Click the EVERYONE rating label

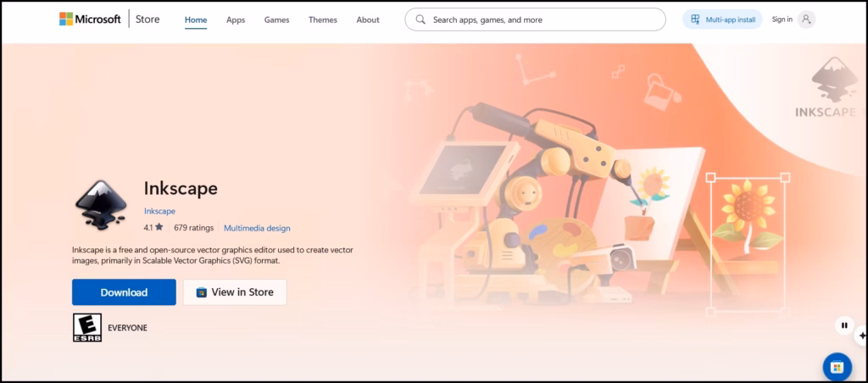[127, 328]
